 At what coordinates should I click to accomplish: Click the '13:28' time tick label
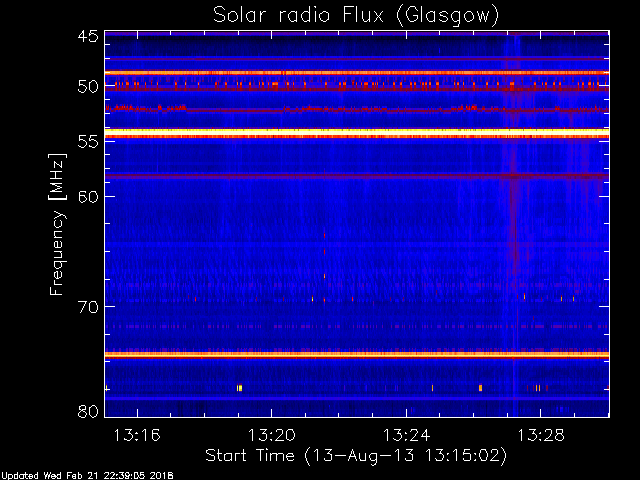point(541,435)
